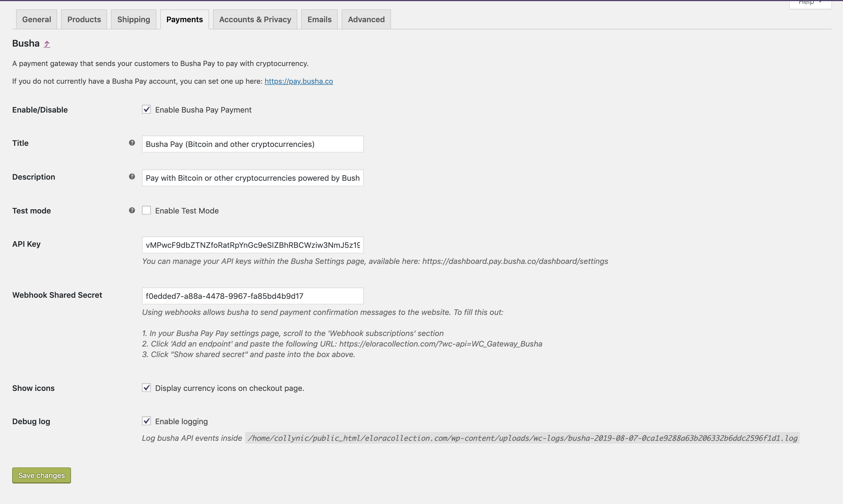
Task: Click the Enable logging label text
Action: point(181,421)
